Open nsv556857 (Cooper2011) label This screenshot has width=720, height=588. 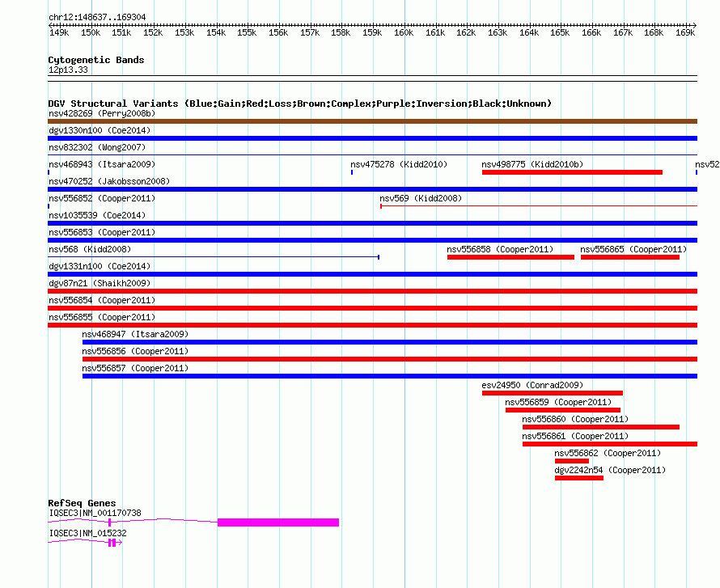coord(135,368)
